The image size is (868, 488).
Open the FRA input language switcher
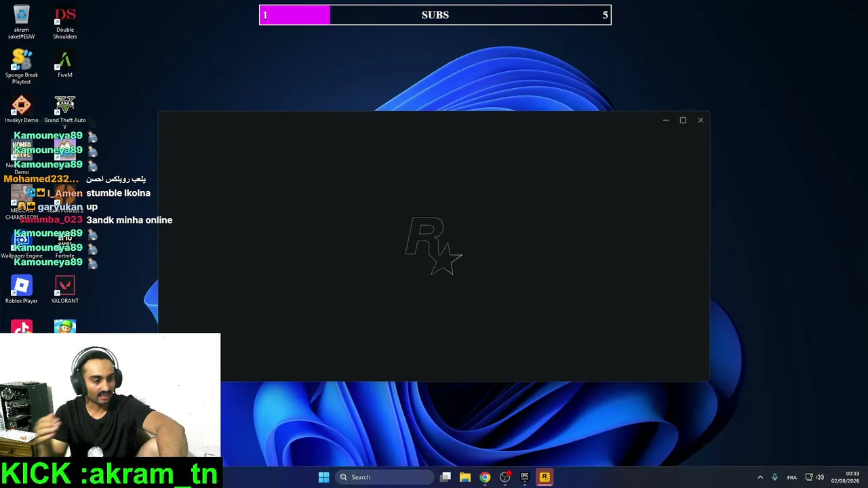(x=791, y=477)
